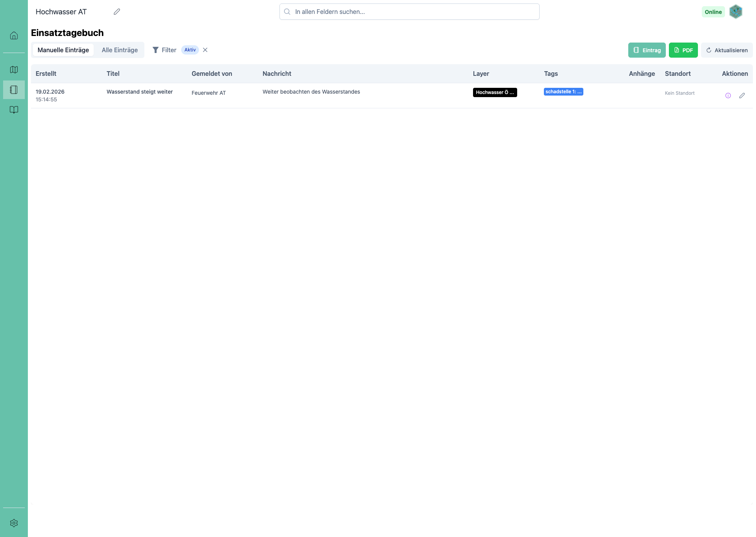The width and height of the screenshot is (756, 537).
Task: Open the Filter options
Action: click(165, 50)
